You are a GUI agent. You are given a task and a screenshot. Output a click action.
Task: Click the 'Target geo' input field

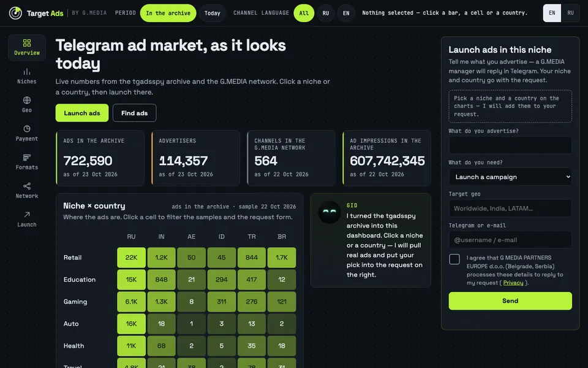tap(510, 209)
